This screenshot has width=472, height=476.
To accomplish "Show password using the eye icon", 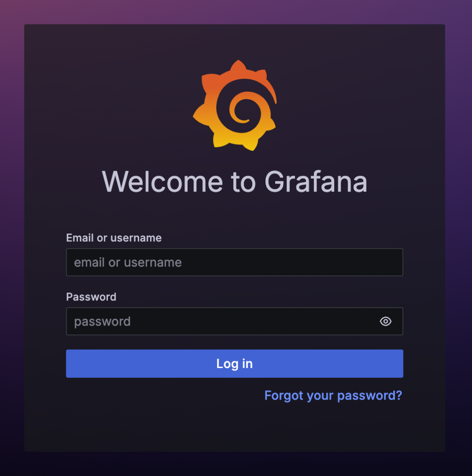I will (385, 321).
